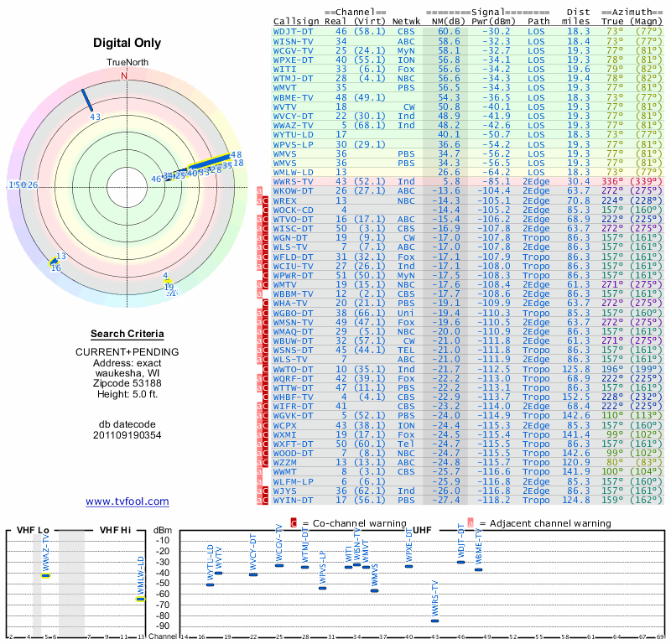Open the www.tvfool.com link
671x644 pixels.
coord(127,501)
